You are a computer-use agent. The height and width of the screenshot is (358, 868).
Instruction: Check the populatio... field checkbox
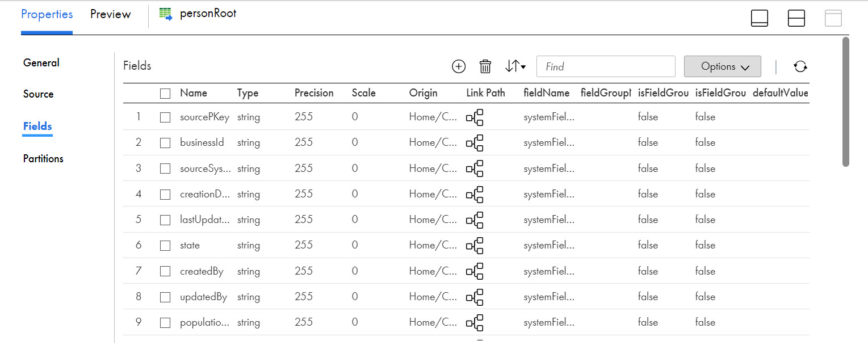pyautogui.click(x=165, y=322)
